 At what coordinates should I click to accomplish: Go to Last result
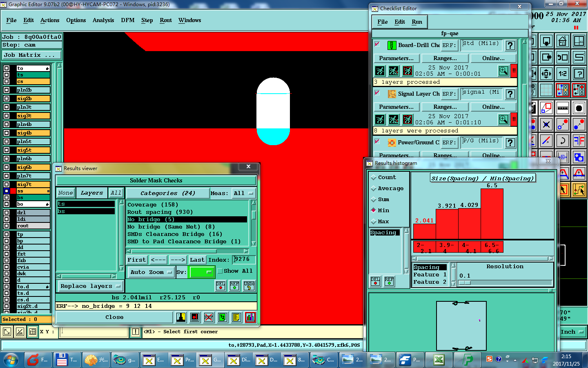[197, 260]
